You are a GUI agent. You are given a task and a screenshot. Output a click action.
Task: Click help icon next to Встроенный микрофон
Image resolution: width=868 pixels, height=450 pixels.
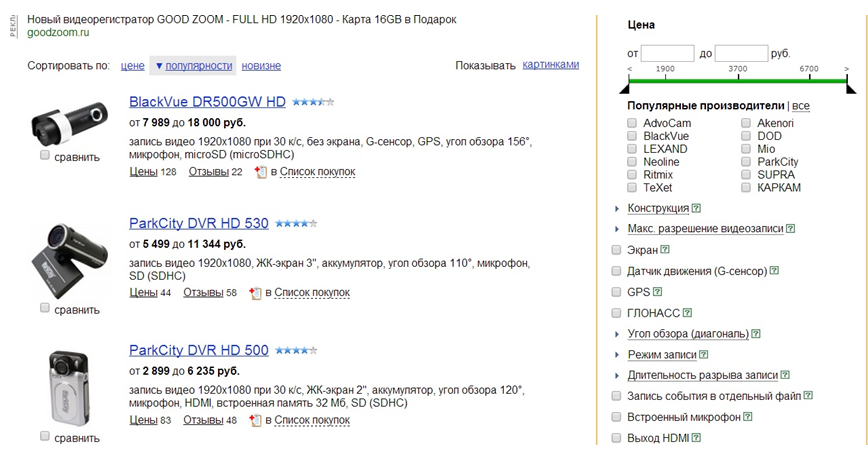(747, 417)
